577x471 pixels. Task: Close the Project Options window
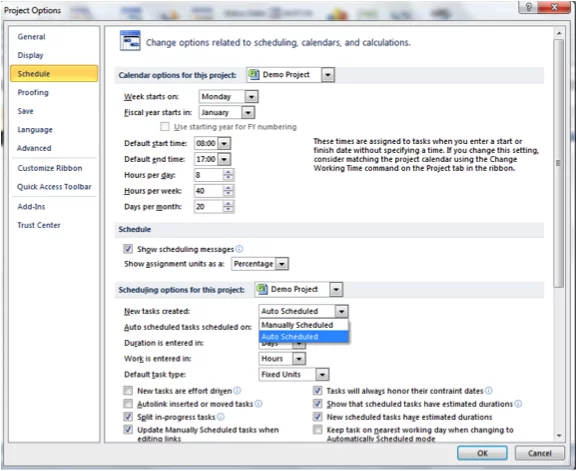(554, 7)
